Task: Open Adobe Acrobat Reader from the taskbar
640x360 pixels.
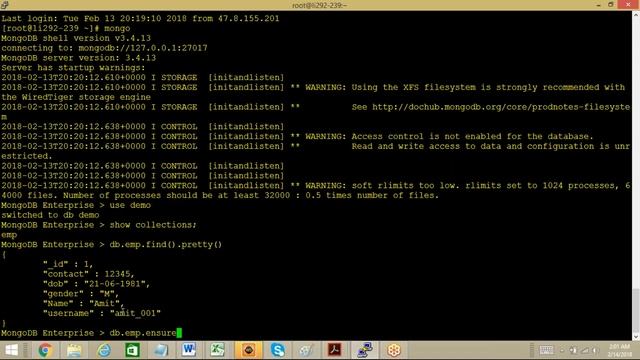Action: pos(335,350)
